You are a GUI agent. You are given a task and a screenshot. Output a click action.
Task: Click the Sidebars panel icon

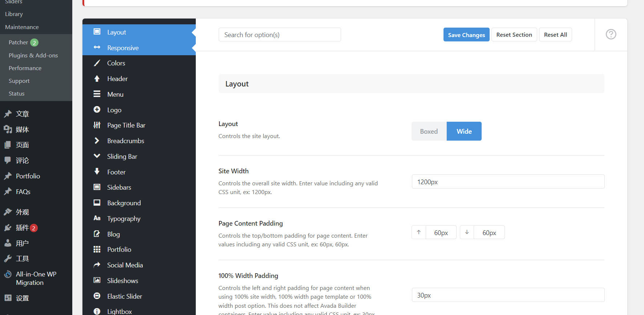(x=97, y=187)
